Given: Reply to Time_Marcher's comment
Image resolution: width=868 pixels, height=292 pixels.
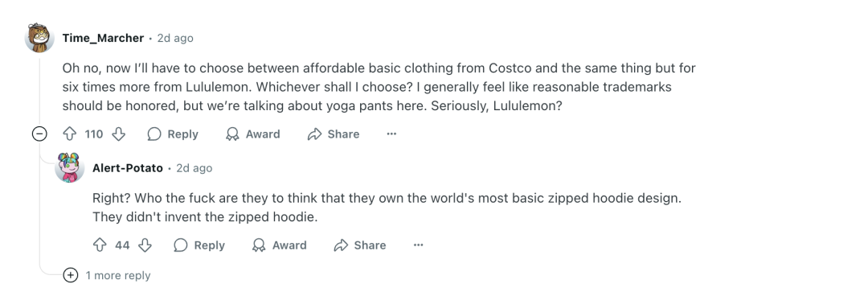Looking at the screenshot, I should 173,134.
